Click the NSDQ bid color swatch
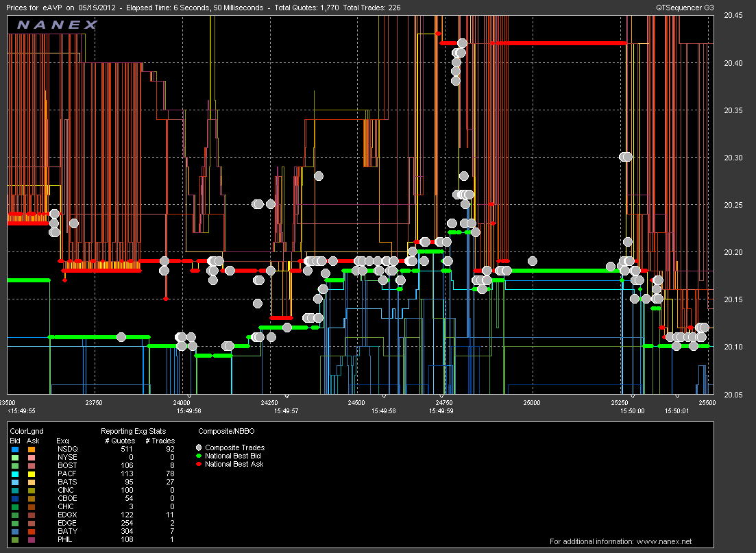 pyautogui.click(x=15, y=450)
